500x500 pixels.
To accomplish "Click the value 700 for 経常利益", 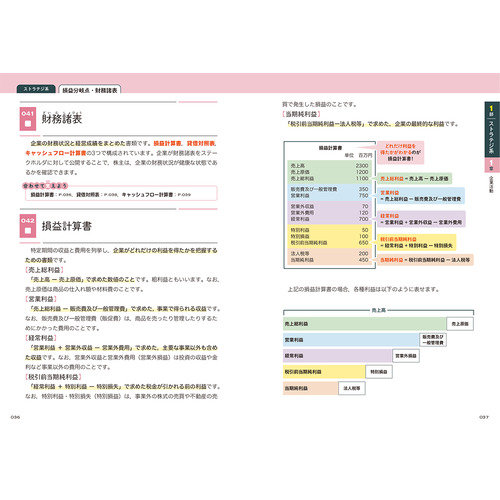I will tap(363, 219).
